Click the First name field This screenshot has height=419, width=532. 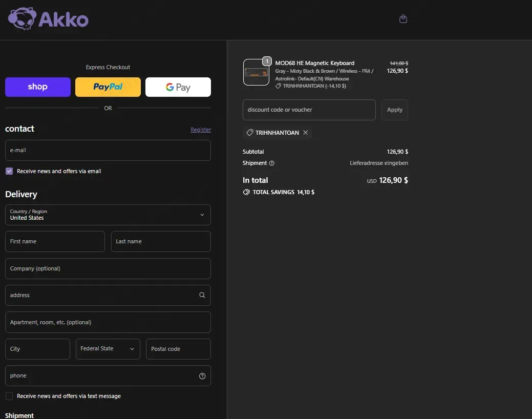coord(55,241)
